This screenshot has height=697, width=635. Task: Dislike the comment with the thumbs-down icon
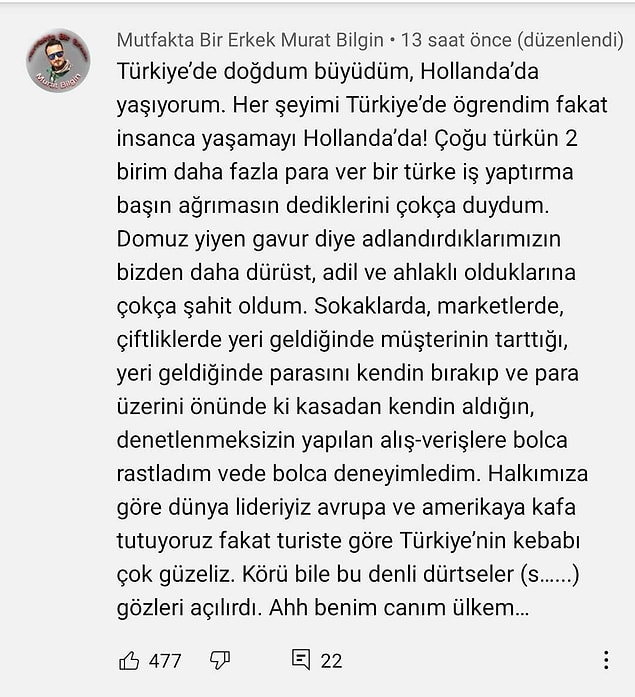point(220,660)
